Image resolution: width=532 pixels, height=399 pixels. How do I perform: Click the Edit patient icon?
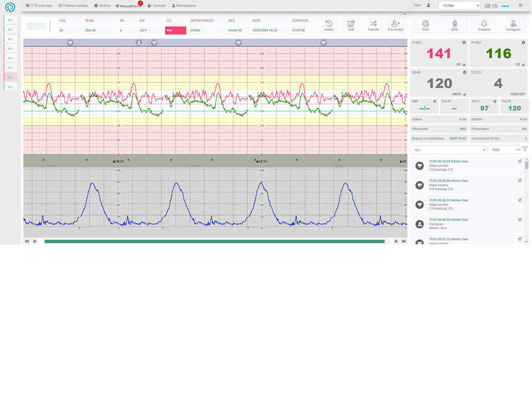tap(351, 25)
